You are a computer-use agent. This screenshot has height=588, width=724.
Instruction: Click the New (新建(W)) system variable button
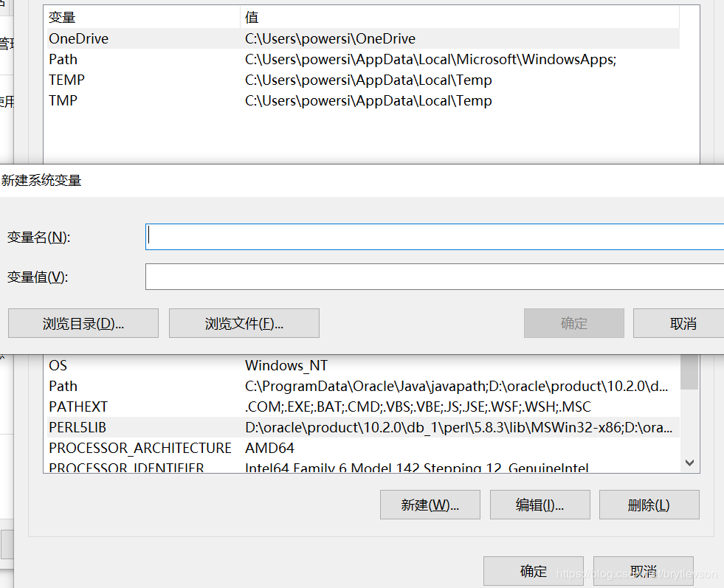coord(430,505)
